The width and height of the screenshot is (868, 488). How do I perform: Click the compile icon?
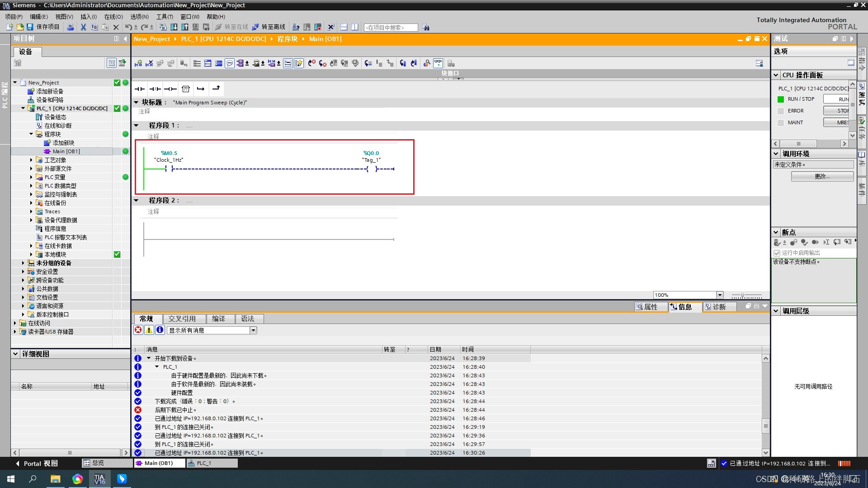point(163,27)
